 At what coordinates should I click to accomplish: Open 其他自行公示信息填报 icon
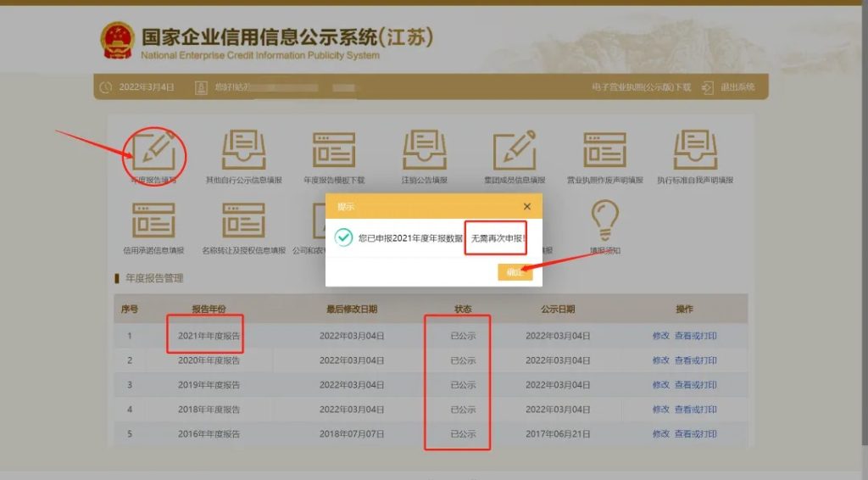coord(244,151)
